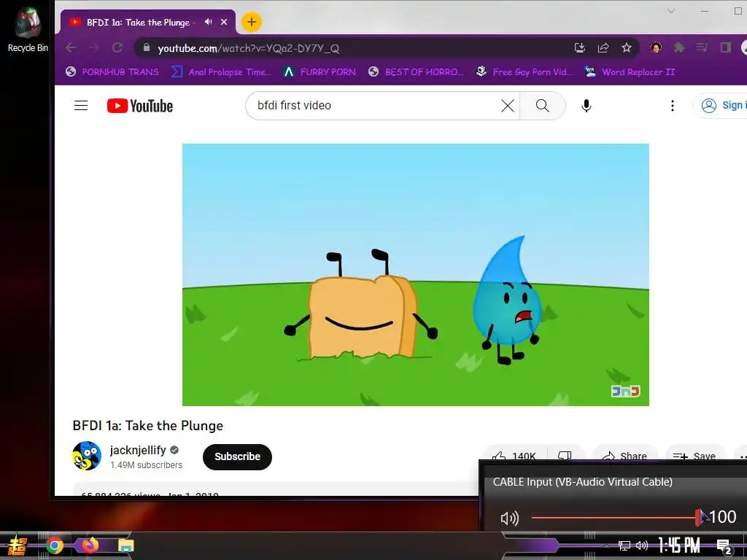Like the video showing 140K likes
This screenshot has height=560, width=747.
click(514, 455)
